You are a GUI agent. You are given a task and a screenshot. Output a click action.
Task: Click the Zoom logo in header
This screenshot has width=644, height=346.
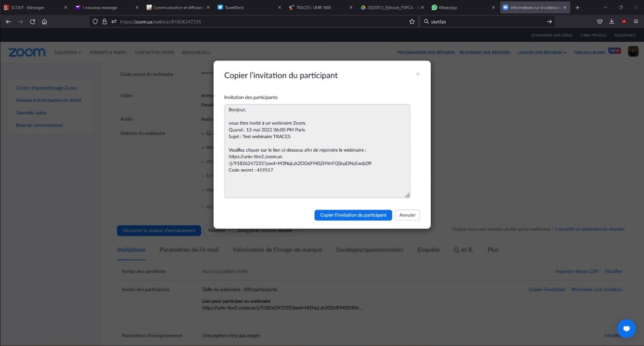click(x=27, y=52)
